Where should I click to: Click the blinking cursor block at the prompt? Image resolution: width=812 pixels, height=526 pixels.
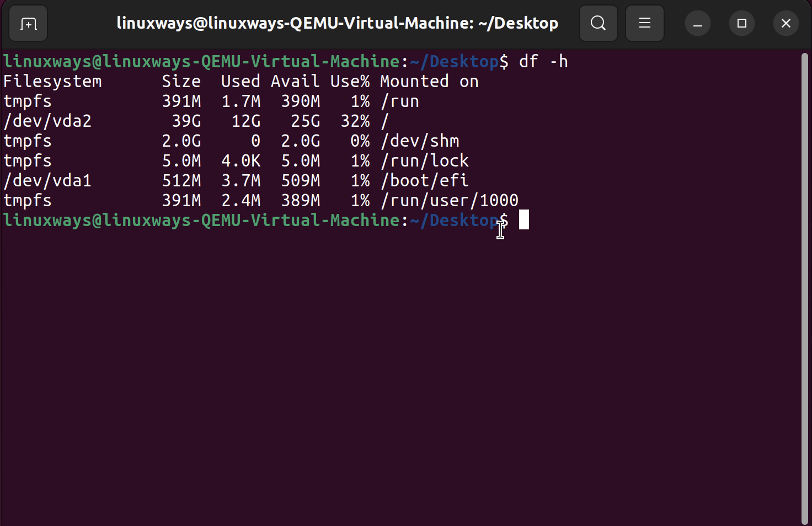tap(523, 220)
